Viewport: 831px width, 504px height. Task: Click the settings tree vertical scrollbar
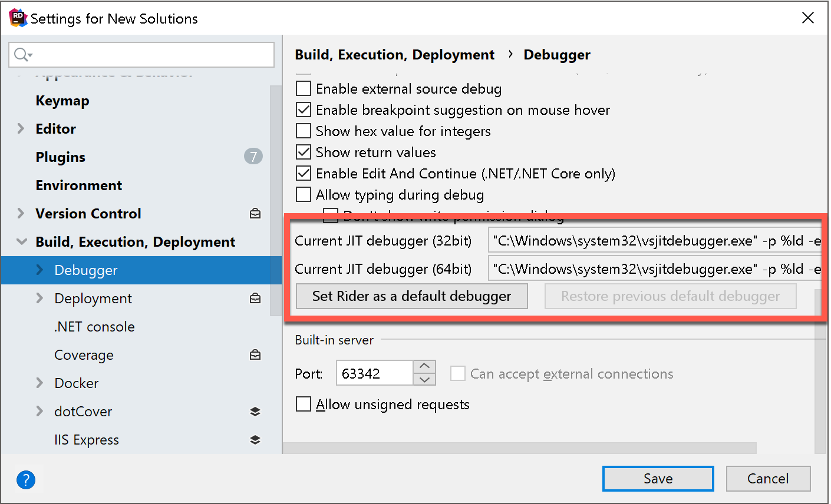(x=276, y=200)
